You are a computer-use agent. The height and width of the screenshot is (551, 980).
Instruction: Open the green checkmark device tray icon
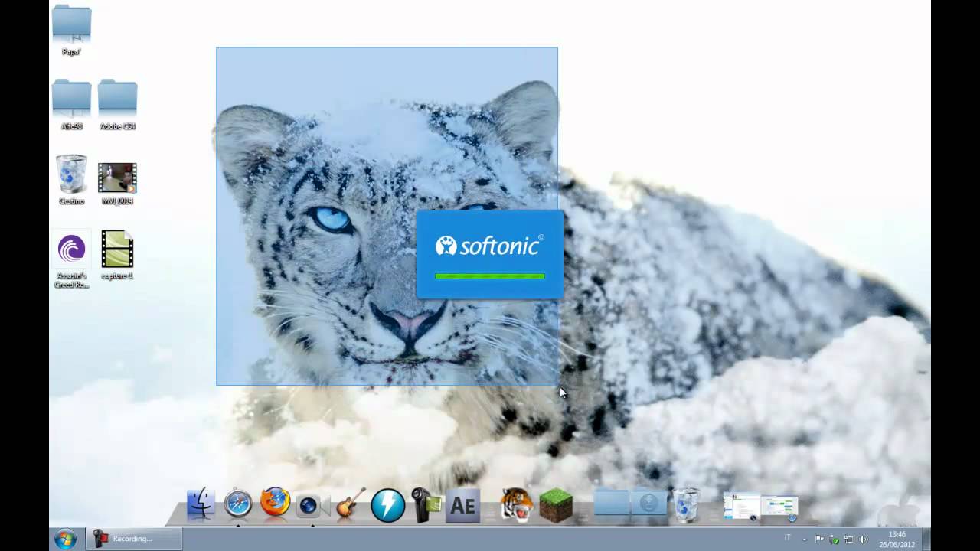pos(835,540)
